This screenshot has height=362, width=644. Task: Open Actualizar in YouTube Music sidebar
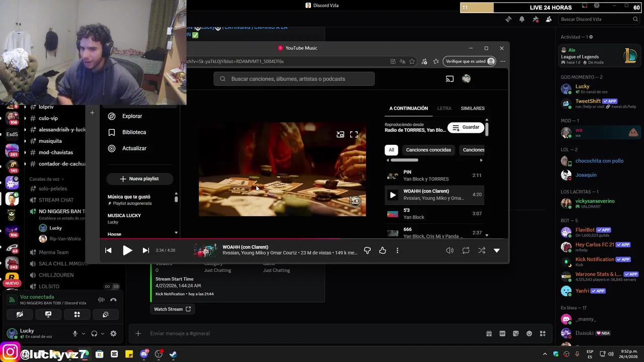click(134, 148)
